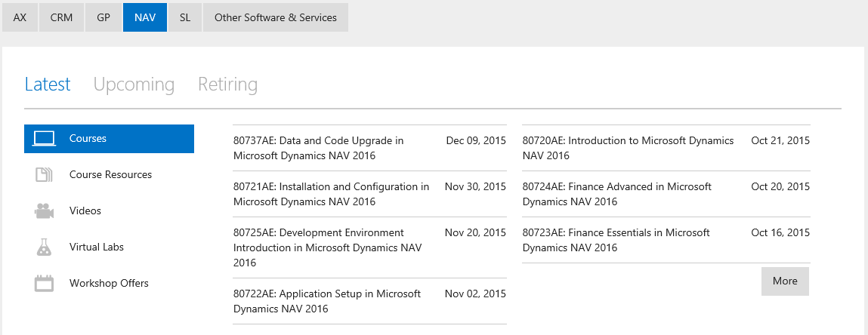The width and height of the screenshot is (868, 335).
Task: Click the Course Resources documents icon
Action: 45,175
